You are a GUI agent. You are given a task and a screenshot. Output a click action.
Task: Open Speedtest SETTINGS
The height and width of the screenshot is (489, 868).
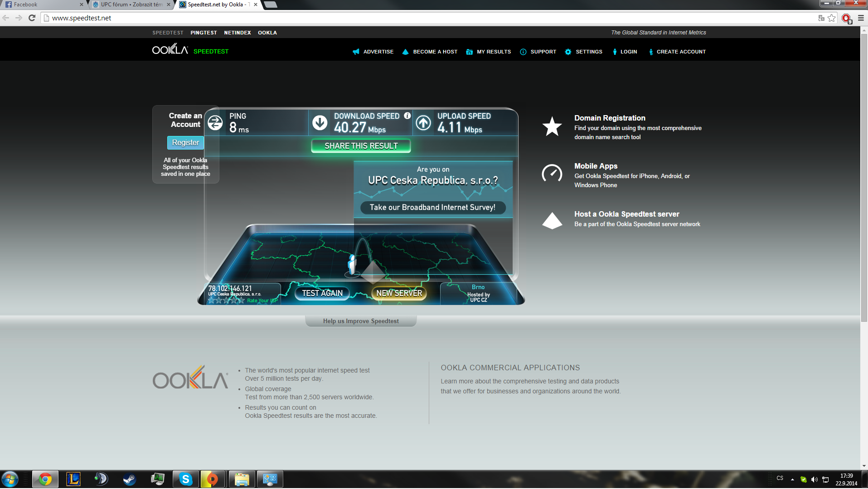[584, 52]
